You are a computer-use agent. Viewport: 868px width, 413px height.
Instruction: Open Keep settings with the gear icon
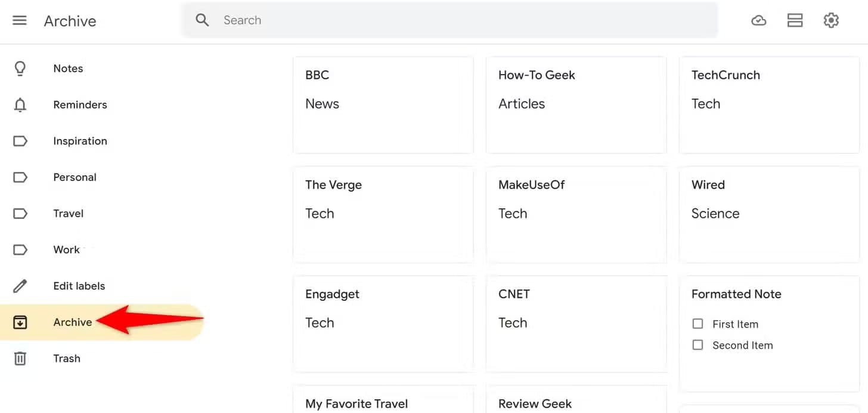tap(831, 20)
